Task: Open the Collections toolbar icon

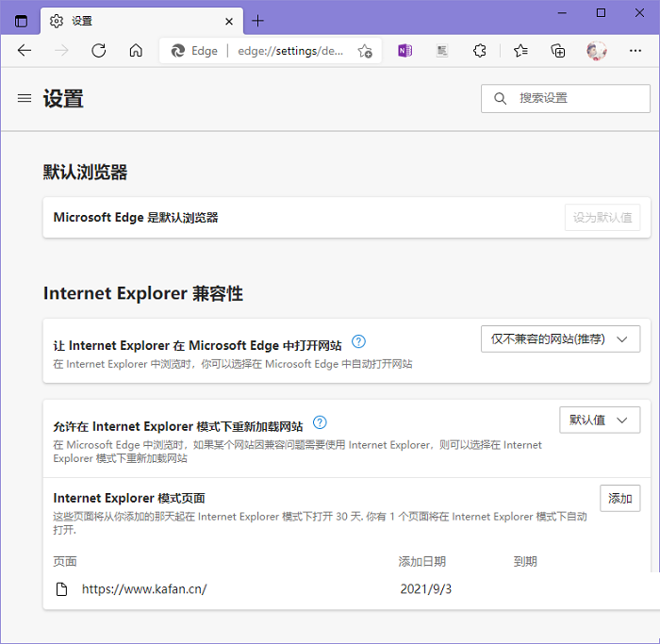Action: (558, 51)
